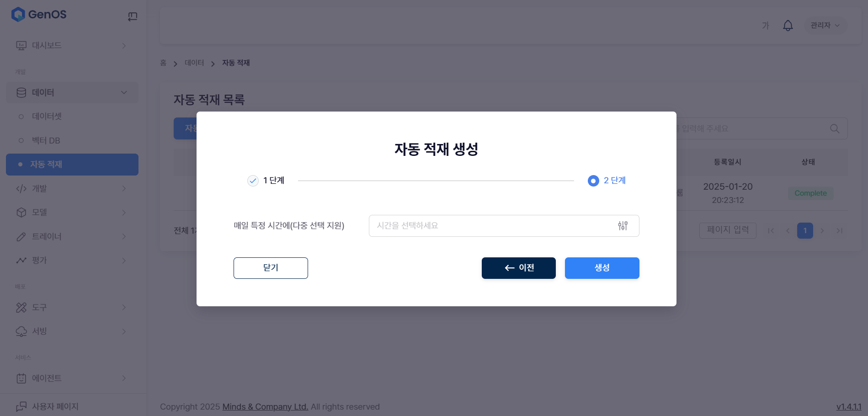Click the Minds & Company Ltd. link
868x416 pixels.
[x=265, y=407]
